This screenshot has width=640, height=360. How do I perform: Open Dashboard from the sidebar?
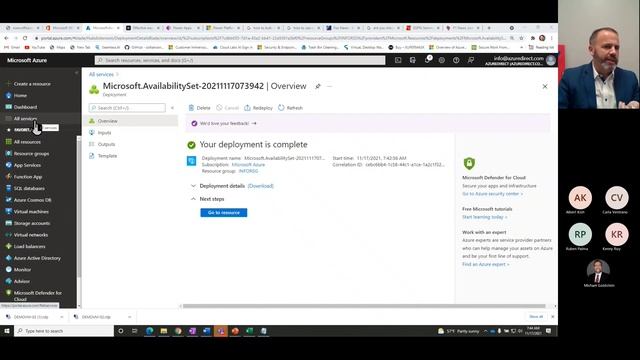[25, 107]
